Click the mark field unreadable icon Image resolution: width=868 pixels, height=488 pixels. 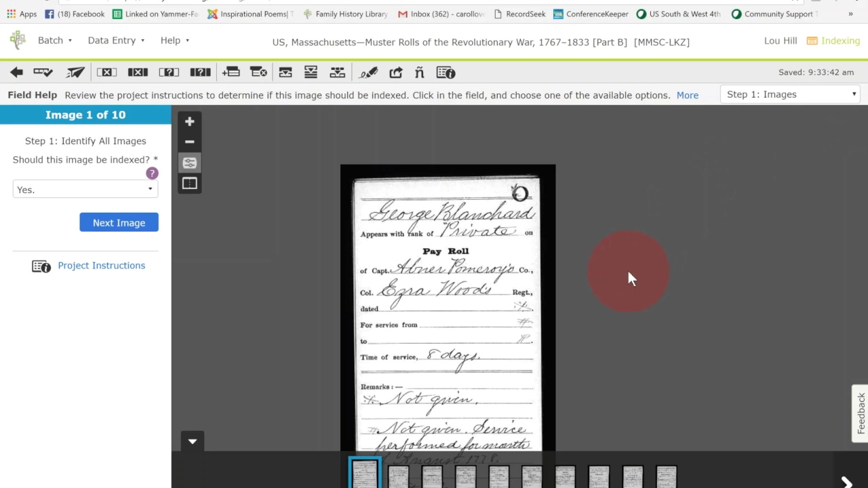tap(169, 73)
